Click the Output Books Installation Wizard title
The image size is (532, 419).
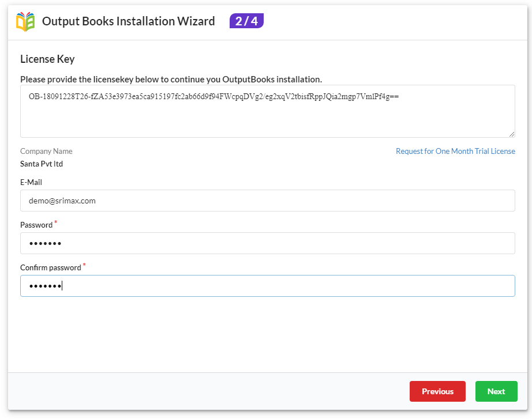pyautogui.click(x=128, y=21)
